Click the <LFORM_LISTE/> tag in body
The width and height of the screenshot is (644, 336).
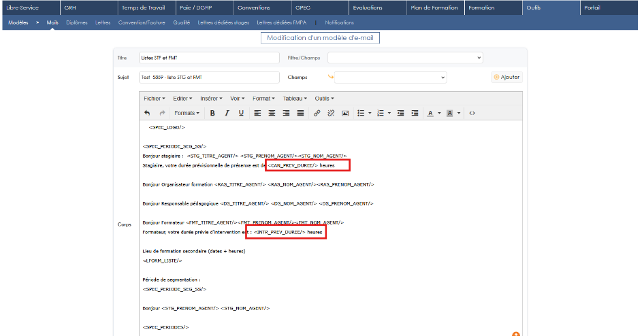(162, 261)
